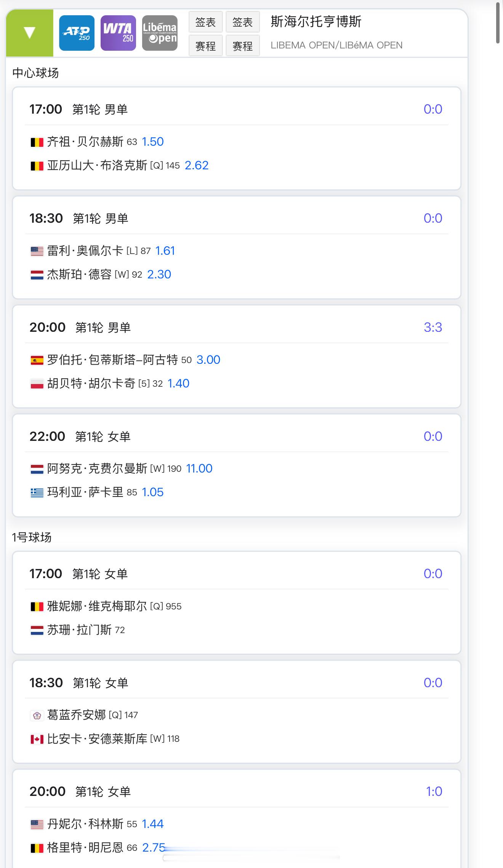
Task: Click the WTA 250 logo icon
Action: [x=118, y=33]
